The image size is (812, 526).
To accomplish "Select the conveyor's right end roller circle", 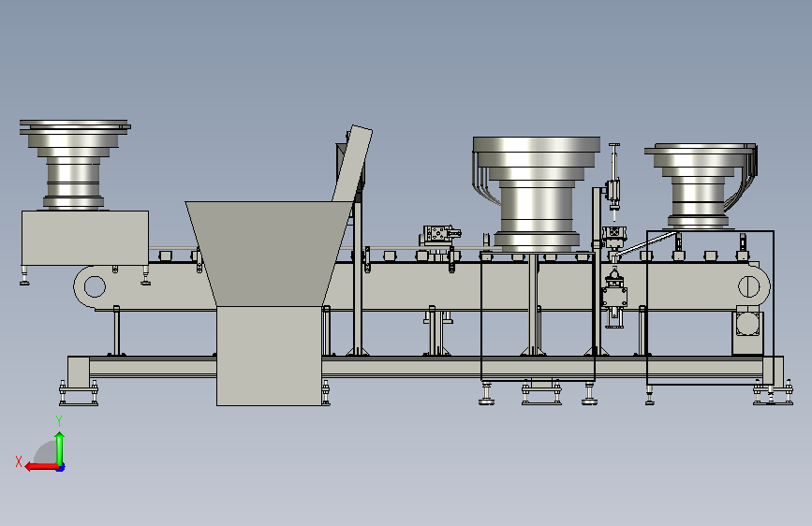I will (x=748, y=286).
